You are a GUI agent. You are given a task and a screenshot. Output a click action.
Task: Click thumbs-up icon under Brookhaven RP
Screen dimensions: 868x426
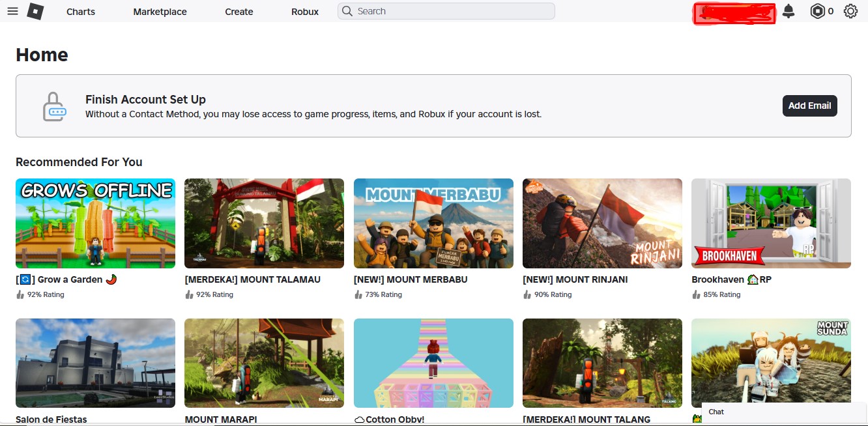coord(696,294)
